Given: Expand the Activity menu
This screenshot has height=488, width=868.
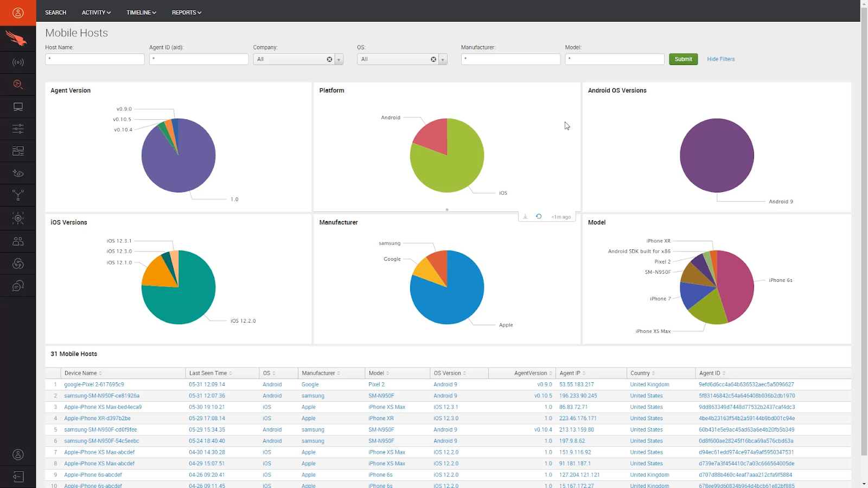Looking at the screenshot, I should click(96, 12).
